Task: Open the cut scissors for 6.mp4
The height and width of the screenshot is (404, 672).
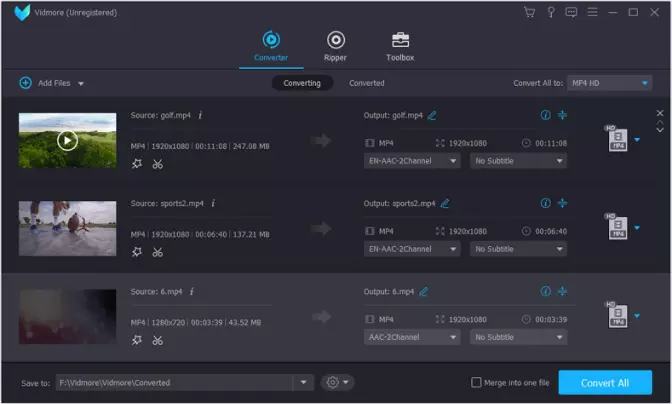Action: coord(158,340)
